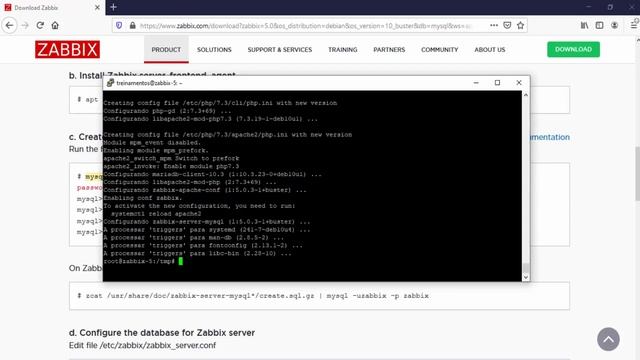
Task: Open the SOLUTIONS menu
Action: tap(214, 50)
